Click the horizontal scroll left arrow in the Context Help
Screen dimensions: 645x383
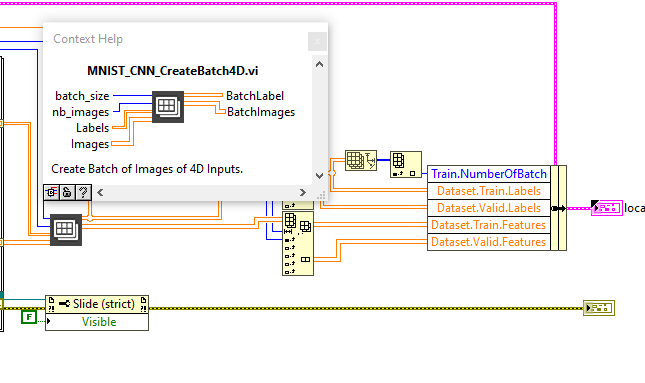(100, 192)
